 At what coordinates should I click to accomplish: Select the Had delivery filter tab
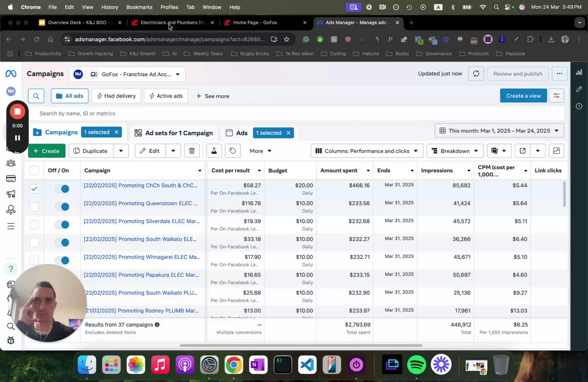(x=116, y=96)
